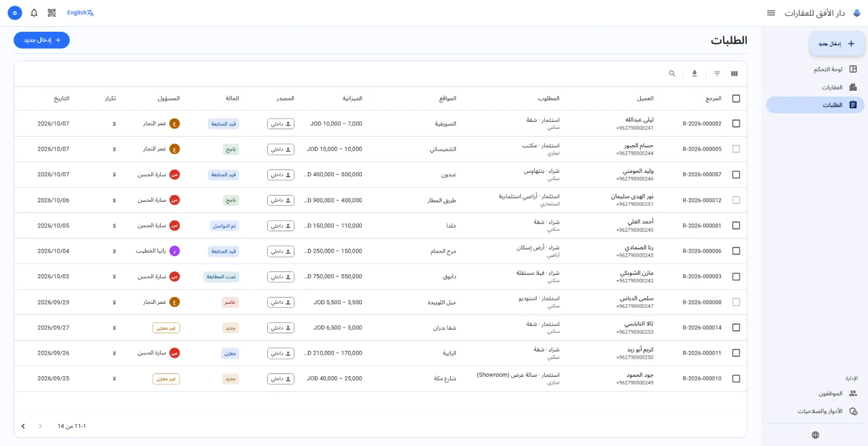Open client name وليد المومني
Image resolution: width=868 pixels, height=446 pixels.
click(638, 171)
